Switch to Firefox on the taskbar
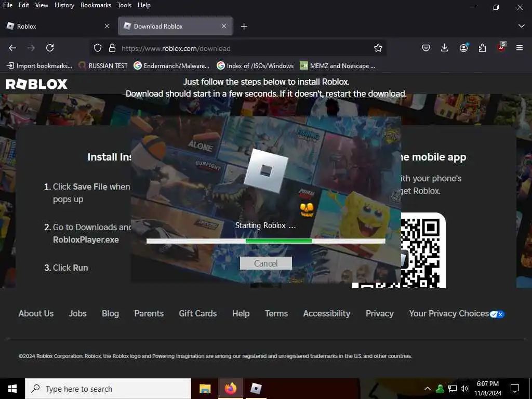Viewport: 532px width, 399px height. coord(230,389)
